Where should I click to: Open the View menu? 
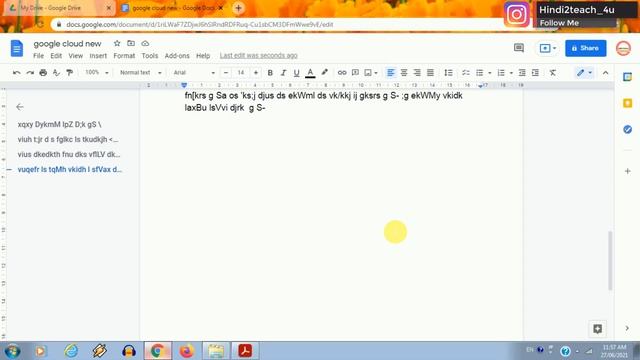click(x=76, y=56)
